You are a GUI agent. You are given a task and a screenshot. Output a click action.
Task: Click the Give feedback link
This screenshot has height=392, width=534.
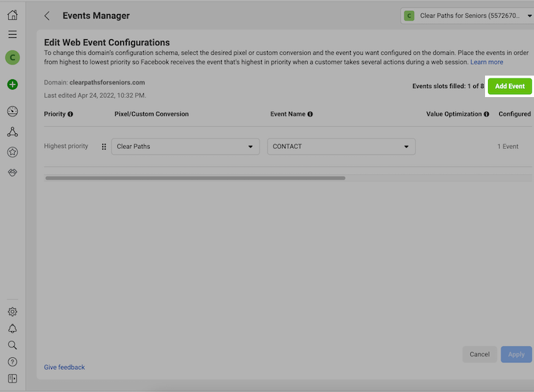(x=65, y=368)
